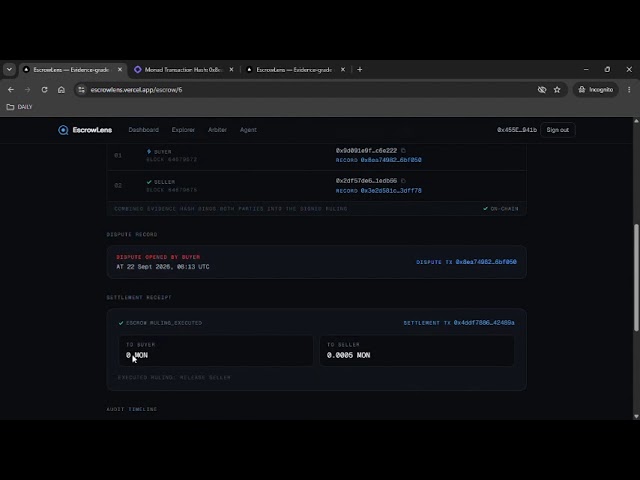The width and height of the screenshot is (640, 480).
Task: Click the Sign out button
Action: [558, 130]
